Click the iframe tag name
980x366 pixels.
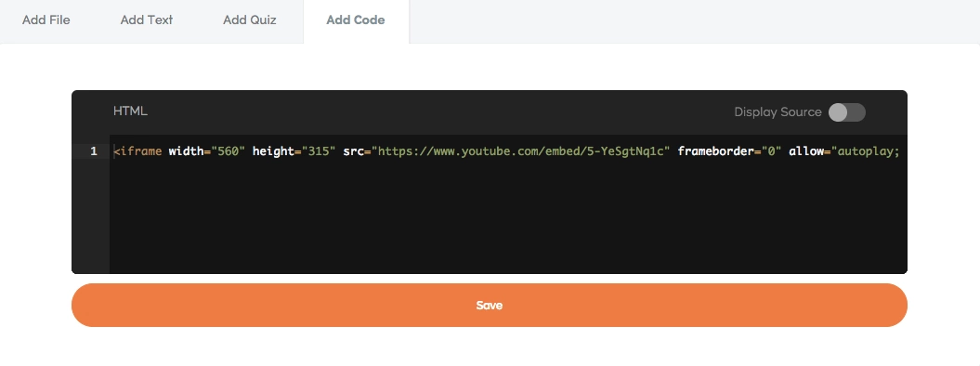[x=140, y=151]
